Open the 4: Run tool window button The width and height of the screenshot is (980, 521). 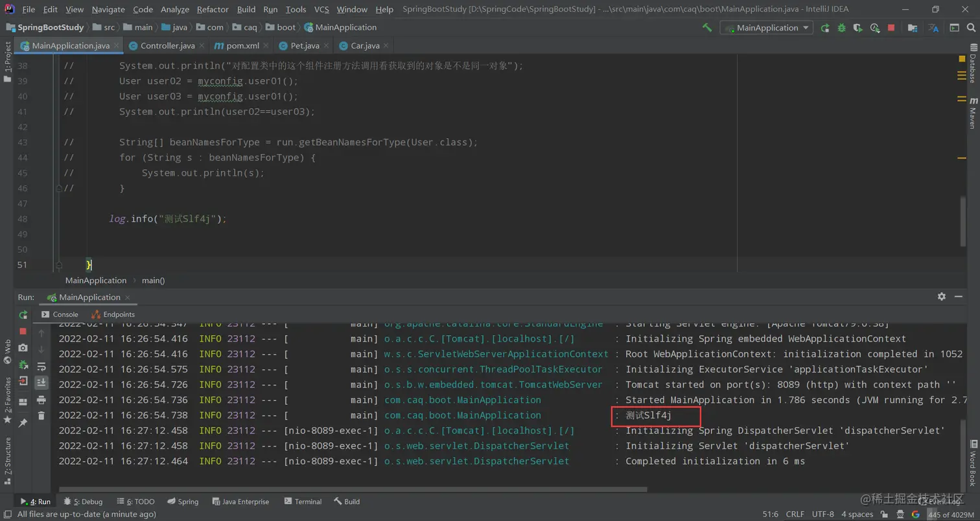pyautogui.click(x=34, y=502)
